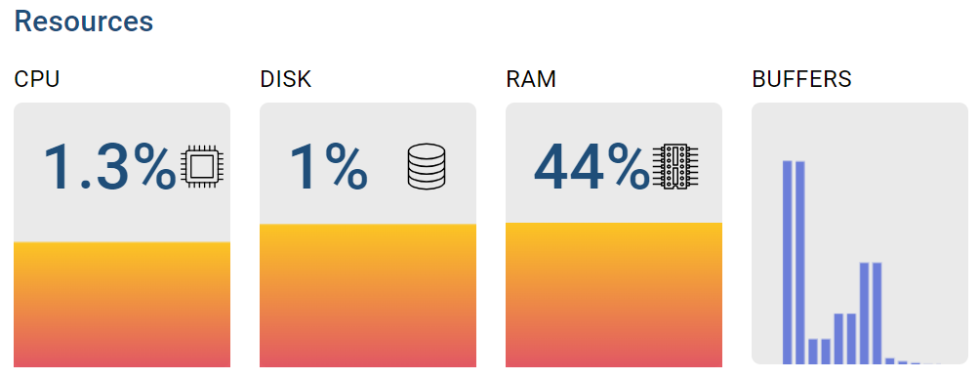Click the second tall bar in Buffers chart
The width and height of the screenshot is (980, 379).
point(800,262)
